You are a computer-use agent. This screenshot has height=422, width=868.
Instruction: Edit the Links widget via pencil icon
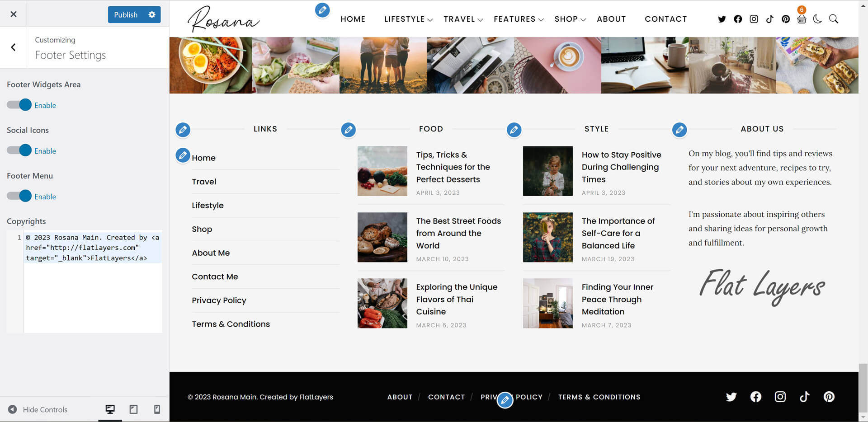point(183,130)
